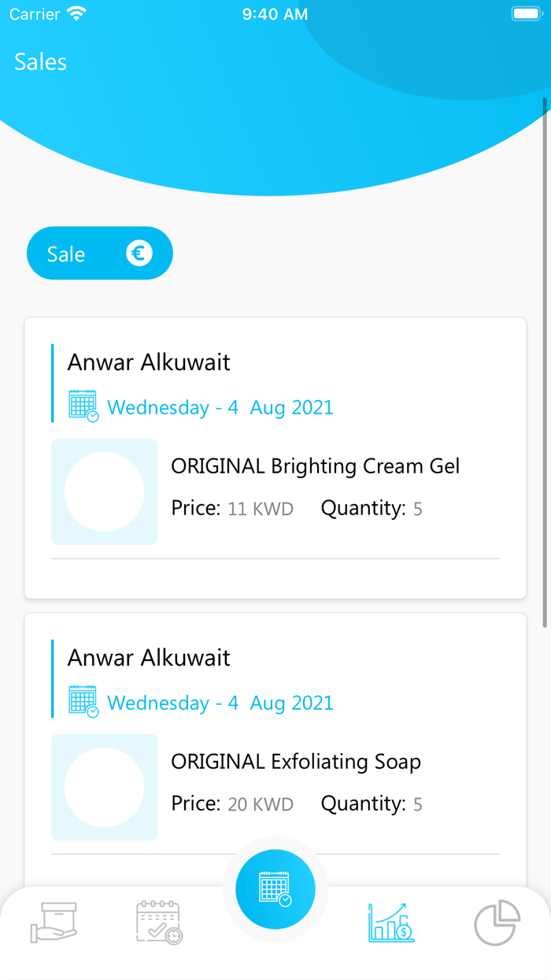This screenshot has height=980, width=551.
Task: Click the battery icon in the status bar
Action: pyautogui.click(x=526, y=13)
